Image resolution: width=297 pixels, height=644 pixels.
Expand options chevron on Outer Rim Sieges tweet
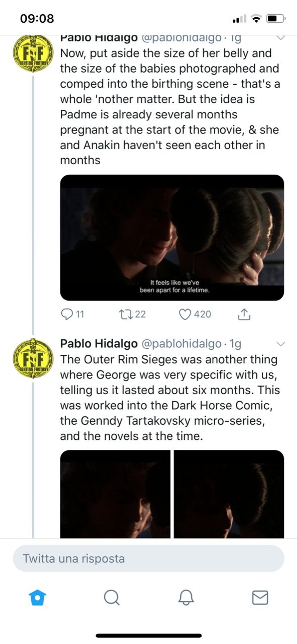click(x=281, y=344)
